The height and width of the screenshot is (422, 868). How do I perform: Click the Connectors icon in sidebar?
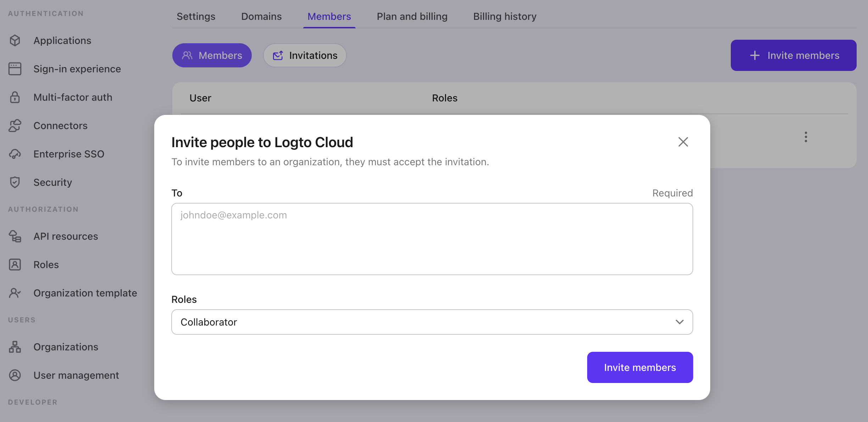click(15, 126)
